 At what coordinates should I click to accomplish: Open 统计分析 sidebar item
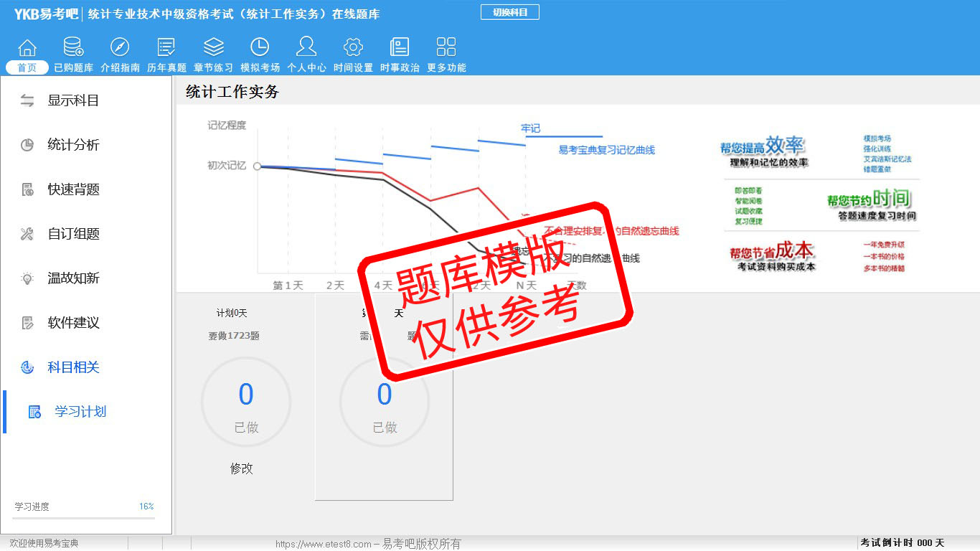[x=72, y=145]
